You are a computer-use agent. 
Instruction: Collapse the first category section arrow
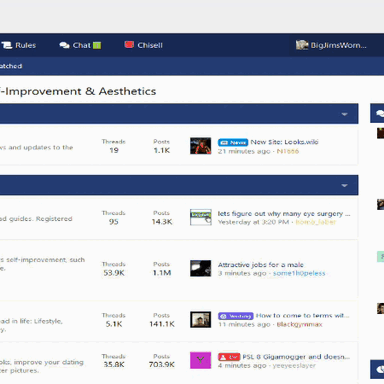pyautogui.click(x=344, y=114)
